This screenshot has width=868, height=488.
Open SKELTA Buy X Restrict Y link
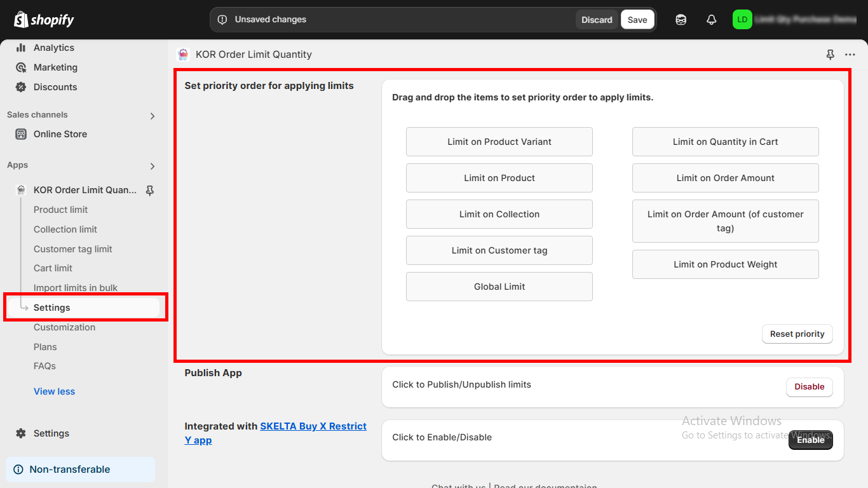[313, 426]
